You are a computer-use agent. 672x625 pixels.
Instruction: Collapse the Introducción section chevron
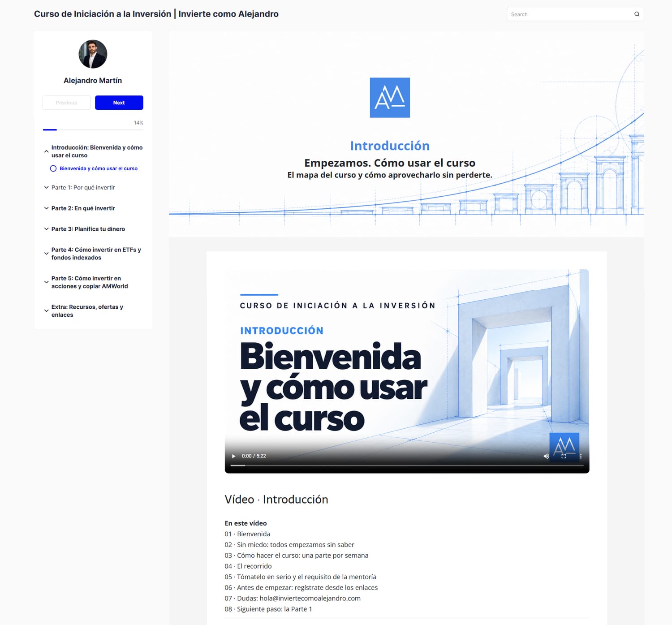(46, 151)
